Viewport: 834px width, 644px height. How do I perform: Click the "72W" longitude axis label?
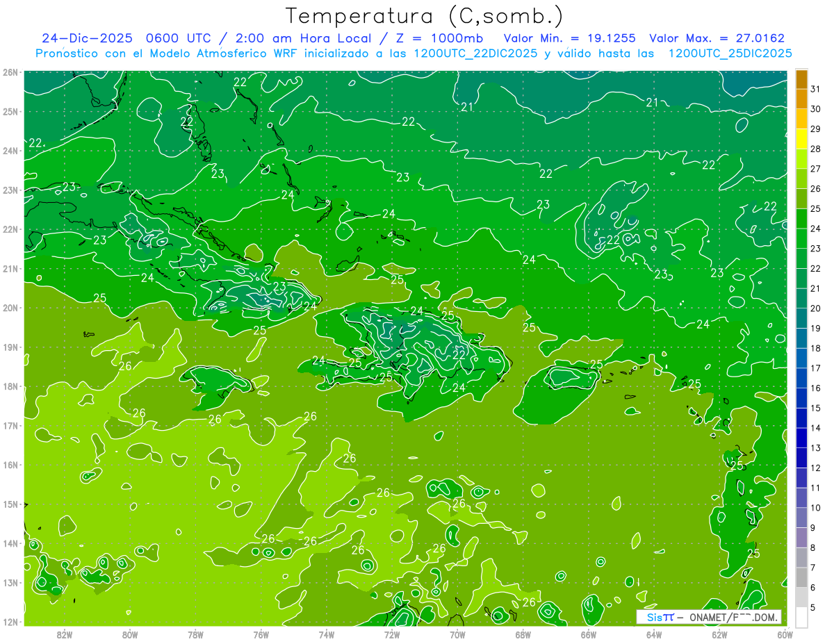click(392, 634)
